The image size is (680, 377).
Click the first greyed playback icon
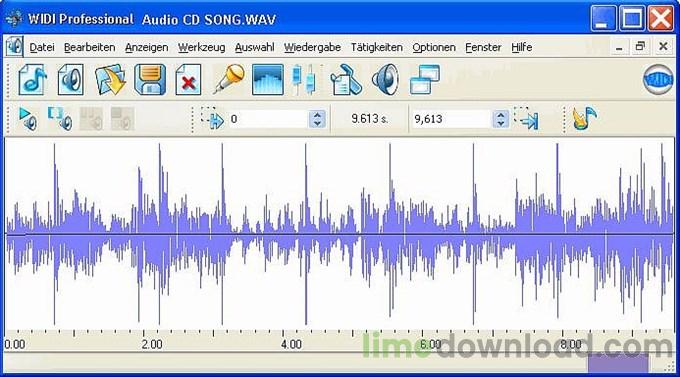point(91,119)
